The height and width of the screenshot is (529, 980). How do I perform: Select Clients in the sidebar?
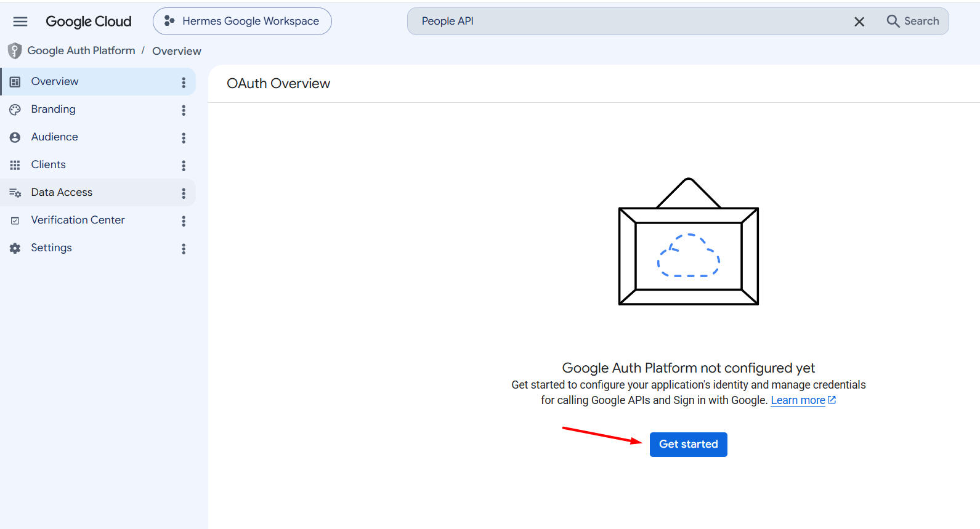[99, 164]
